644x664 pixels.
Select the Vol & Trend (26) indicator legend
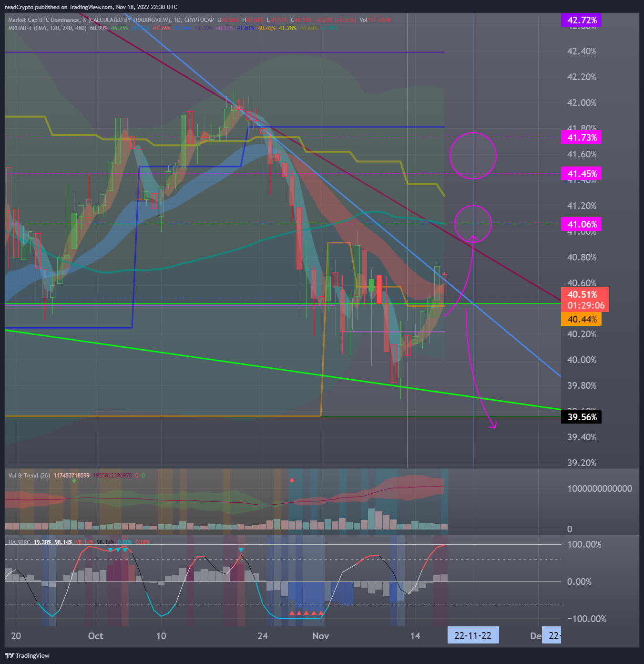(x=29, y=476)
